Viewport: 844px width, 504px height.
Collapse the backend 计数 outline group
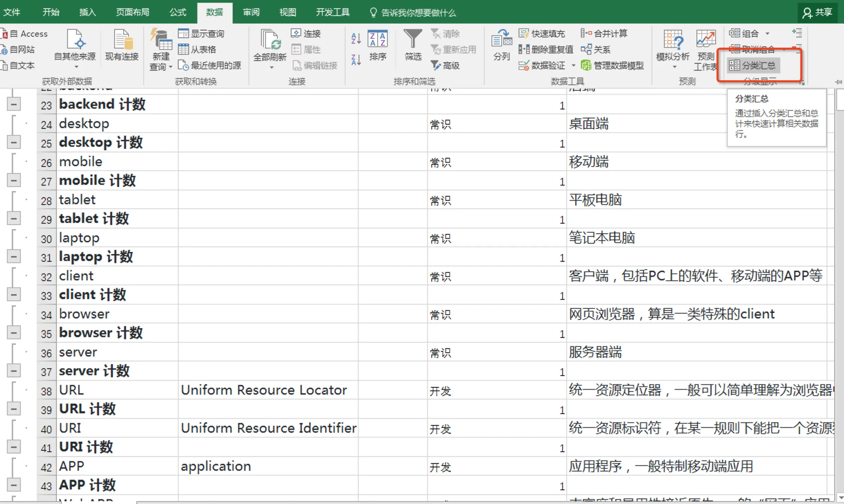point(14,104)
